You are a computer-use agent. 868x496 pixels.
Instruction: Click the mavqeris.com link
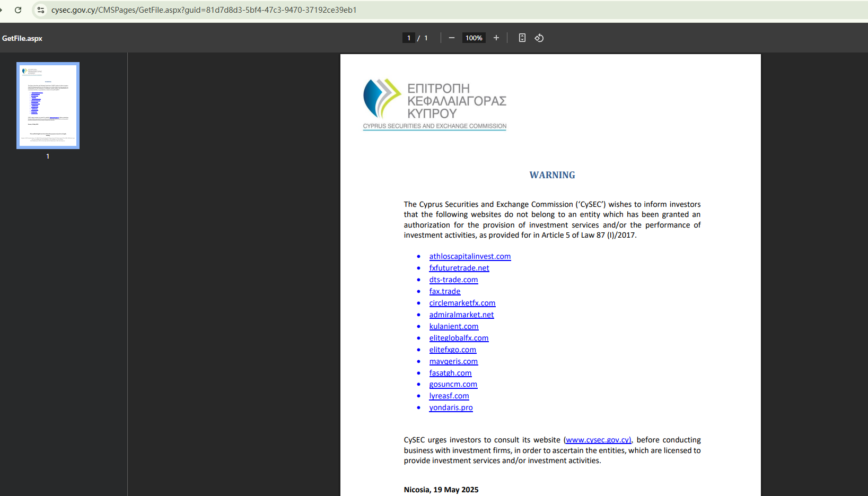[x=453, y=361]
